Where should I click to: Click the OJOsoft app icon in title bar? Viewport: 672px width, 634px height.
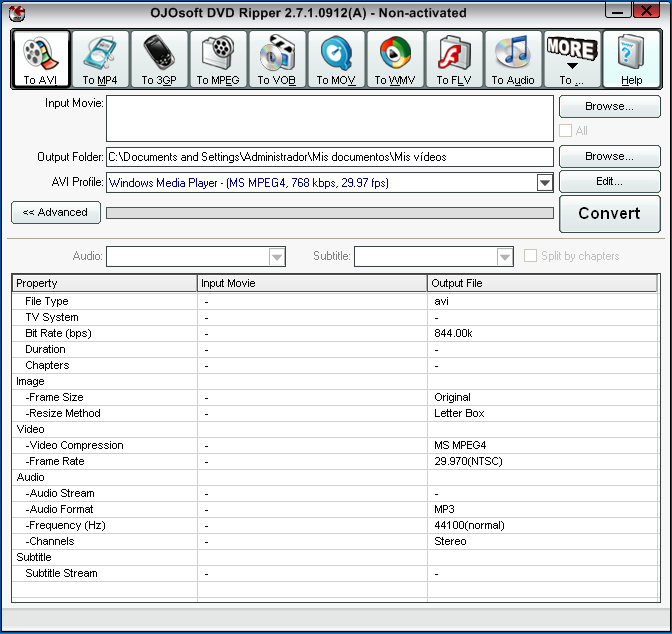point(17,13)
